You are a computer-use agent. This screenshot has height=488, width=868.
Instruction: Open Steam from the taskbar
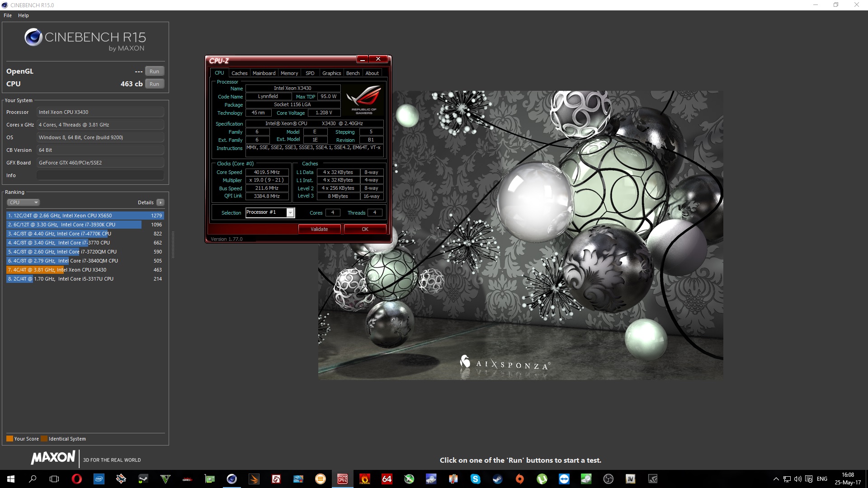498,479
